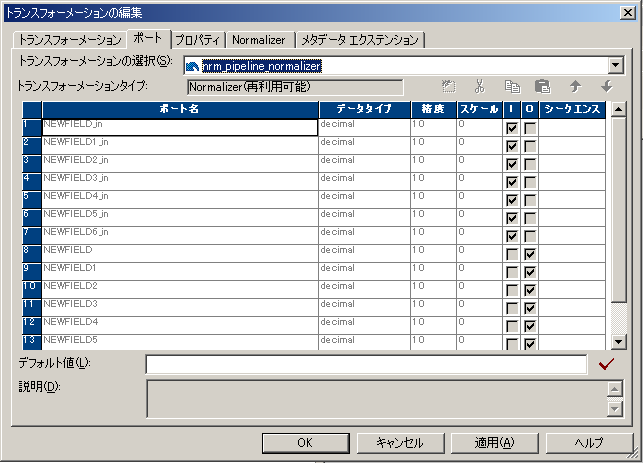Open the transformation selection dropdown

[616, 65]
